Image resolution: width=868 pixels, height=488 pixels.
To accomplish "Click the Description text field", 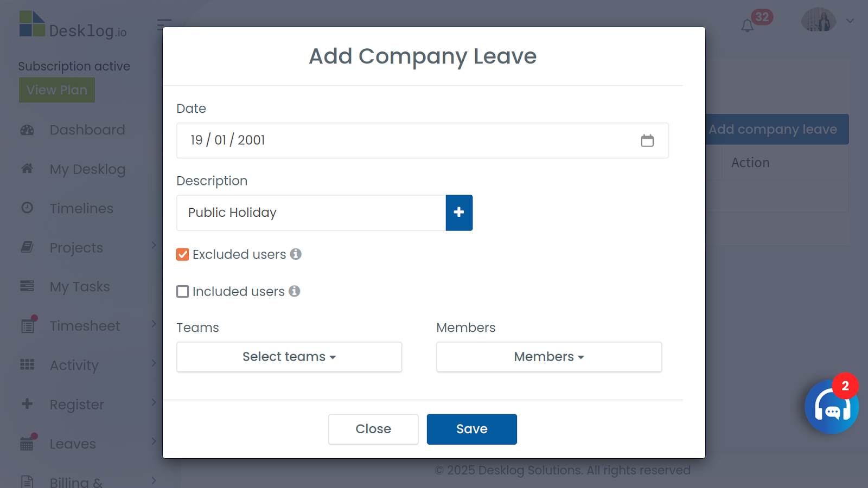I will [x=311, y=213].
